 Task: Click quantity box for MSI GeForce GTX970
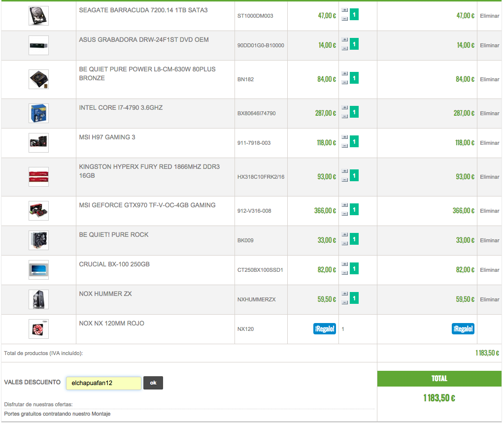354,210
